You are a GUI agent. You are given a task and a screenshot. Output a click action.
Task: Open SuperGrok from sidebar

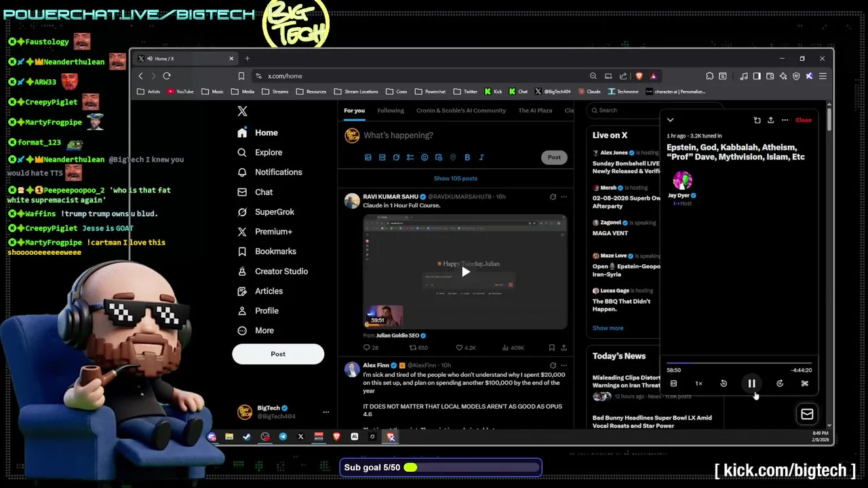click(x=265, y=211)
